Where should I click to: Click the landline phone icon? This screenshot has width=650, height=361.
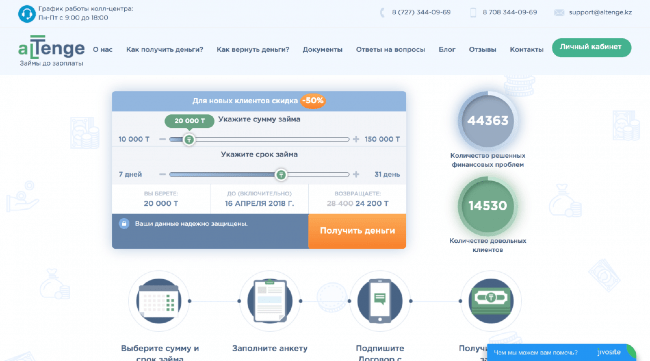pyautogui.click(x=382, y=13)
